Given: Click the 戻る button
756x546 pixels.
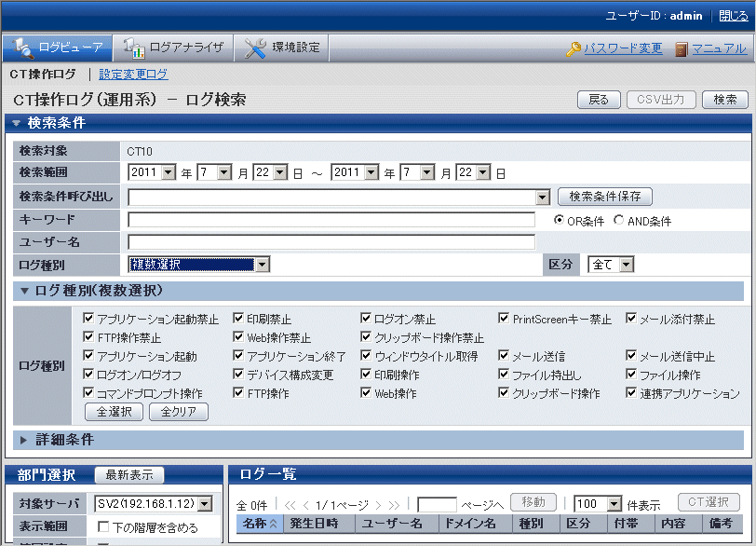Looking at the screenshot, I should 599,100.
